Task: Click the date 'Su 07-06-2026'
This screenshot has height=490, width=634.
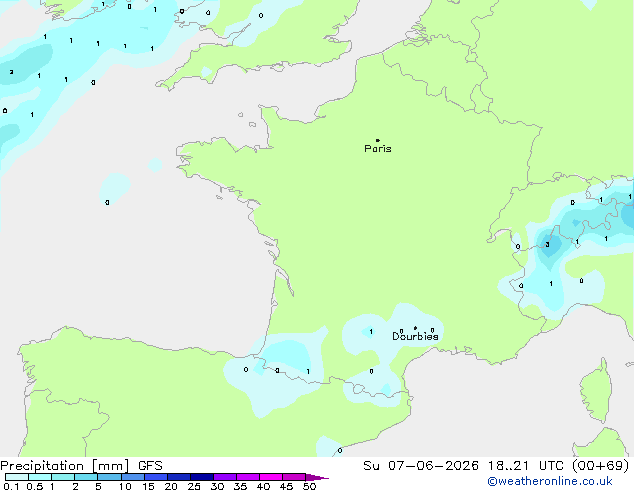Action: 421,466
